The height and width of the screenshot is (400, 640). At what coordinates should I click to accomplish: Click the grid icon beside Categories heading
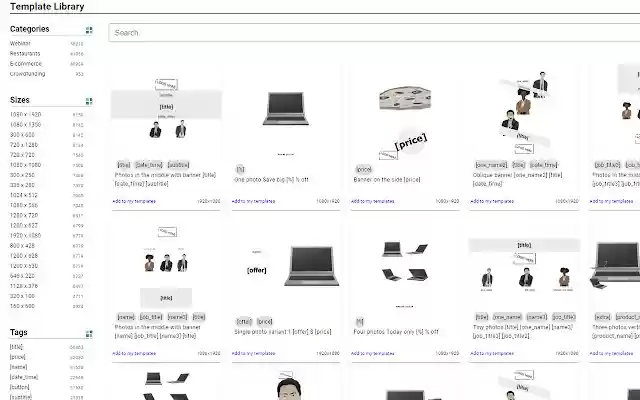point(89,30)
